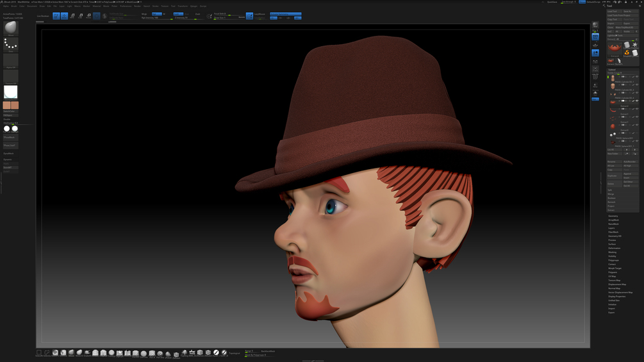The width and height of the screenshot is (644, 362).
Task: Hide the PM3D_Sphere3D1 subtool eye
Action: coord(637,133)
